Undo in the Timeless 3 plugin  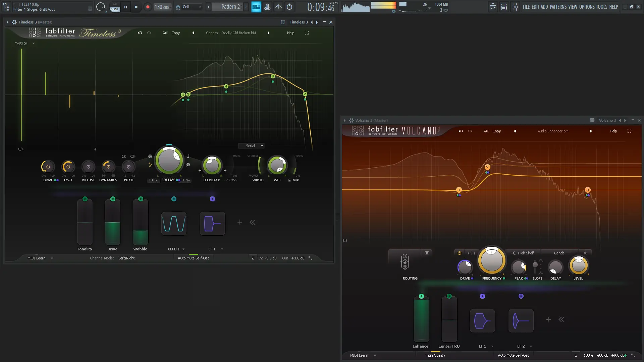click(140, 33)
